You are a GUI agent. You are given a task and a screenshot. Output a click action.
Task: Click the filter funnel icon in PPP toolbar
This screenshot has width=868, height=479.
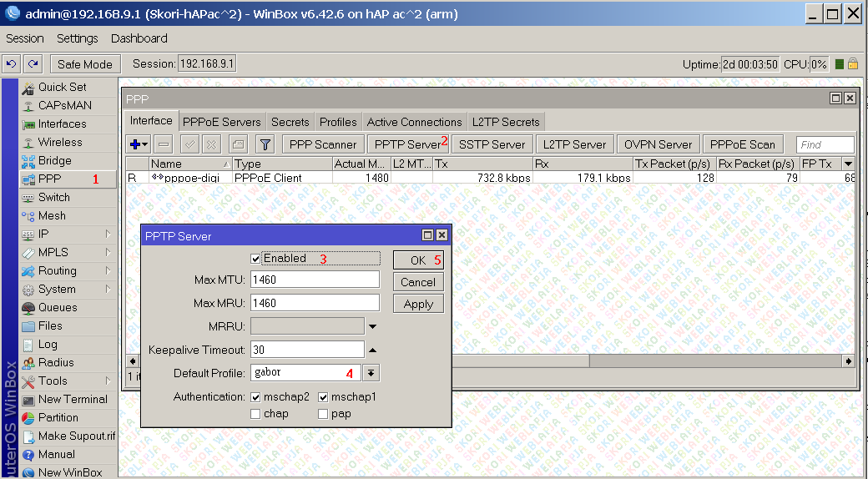click(x=265, y=144)
